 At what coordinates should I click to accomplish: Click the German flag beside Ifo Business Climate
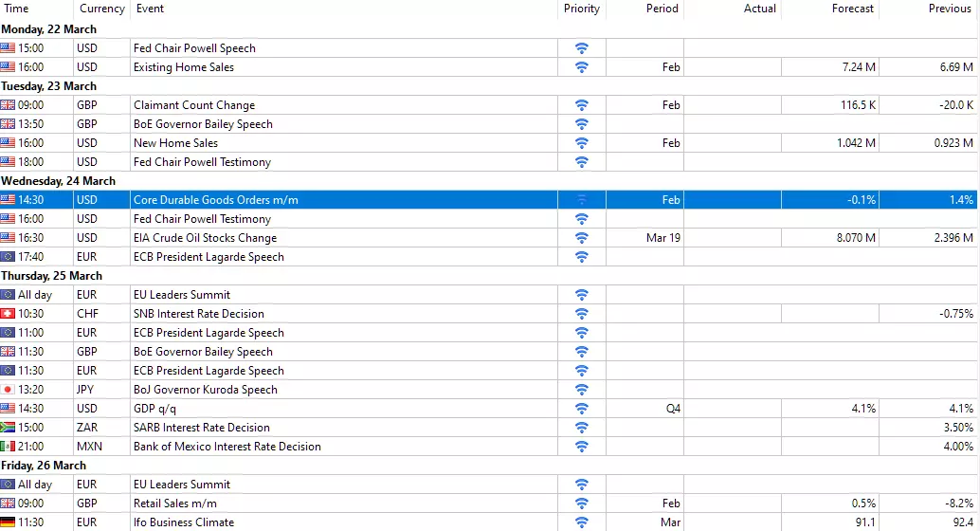8,522
